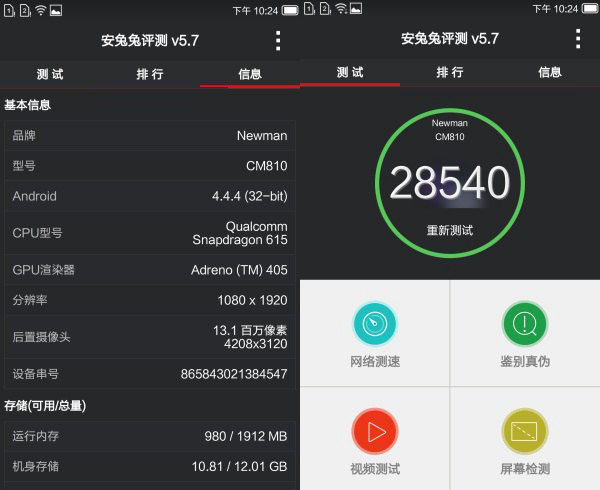Tap Android version 4.4.4 (32-bit)
The height and width of the screenshot is (490, 600).
pos(249,196)
